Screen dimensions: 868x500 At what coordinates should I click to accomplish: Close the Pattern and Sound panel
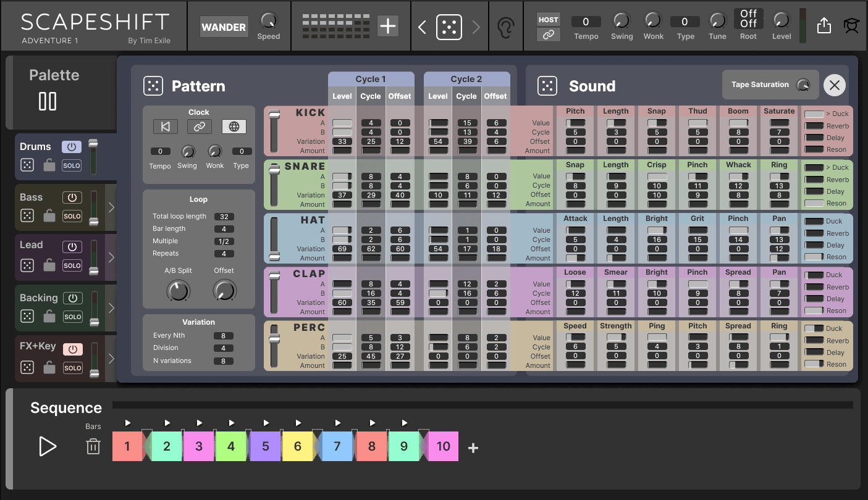[835, 86]
